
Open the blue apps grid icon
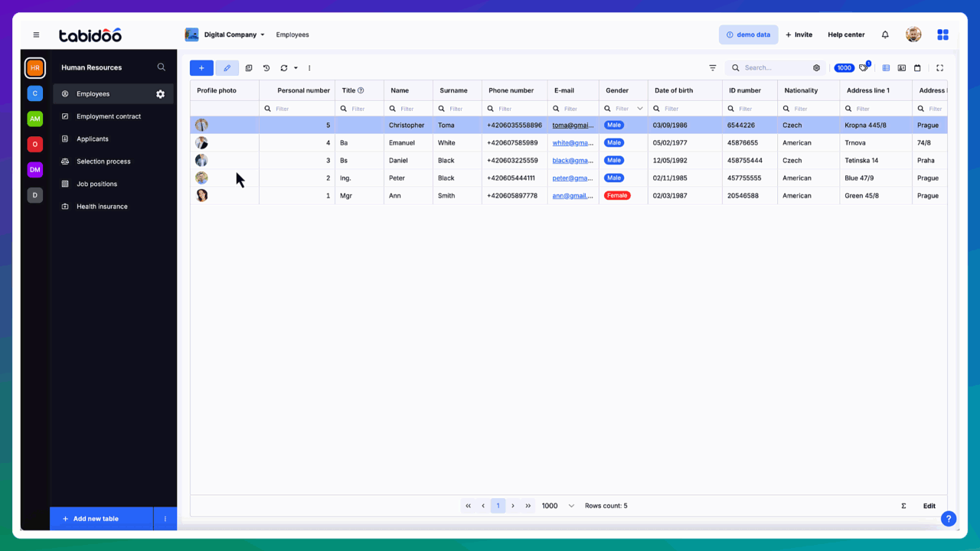[943, 34]
